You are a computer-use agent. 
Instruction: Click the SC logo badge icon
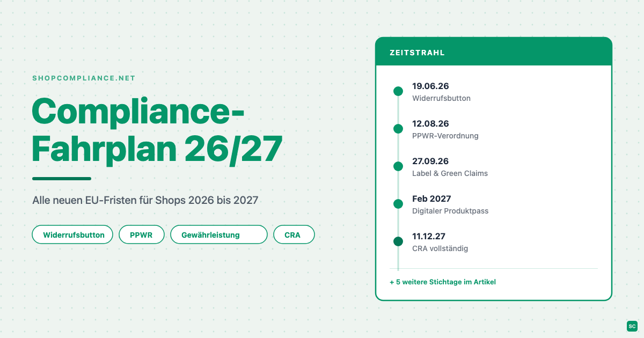click(632, 326)
